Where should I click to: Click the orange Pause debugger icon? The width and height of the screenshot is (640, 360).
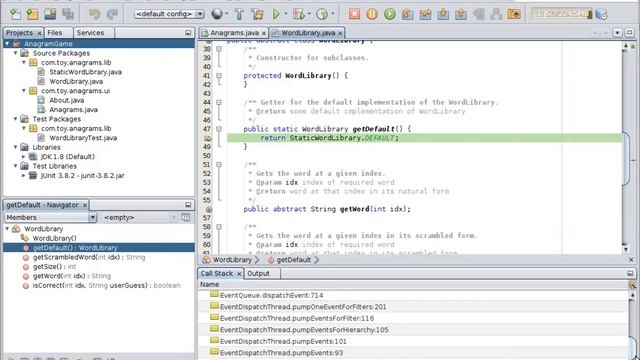372,14
